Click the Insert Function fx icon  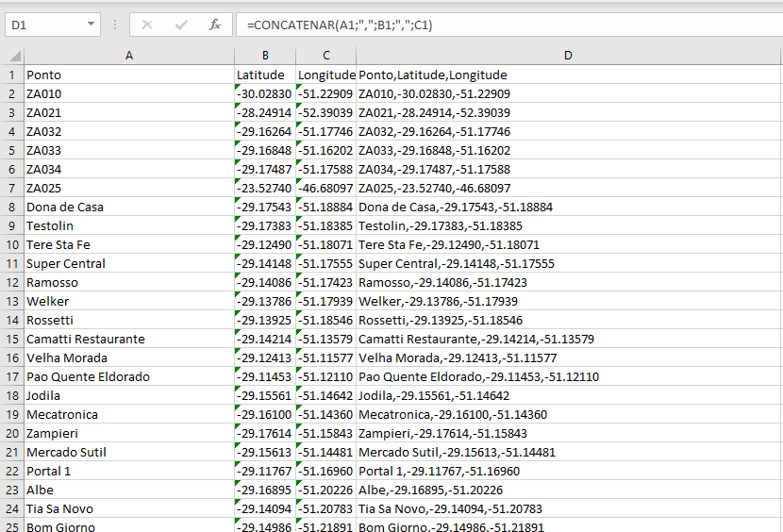click(215, 25)
